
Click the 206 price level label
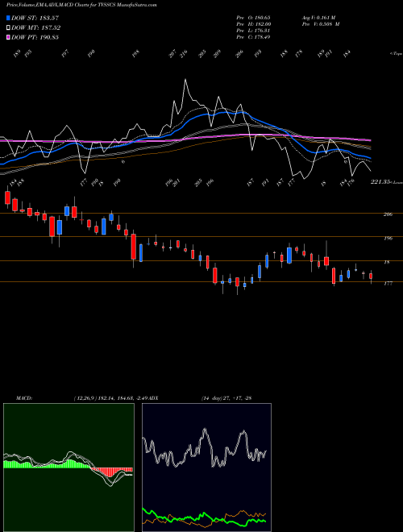tap(388, 214)
